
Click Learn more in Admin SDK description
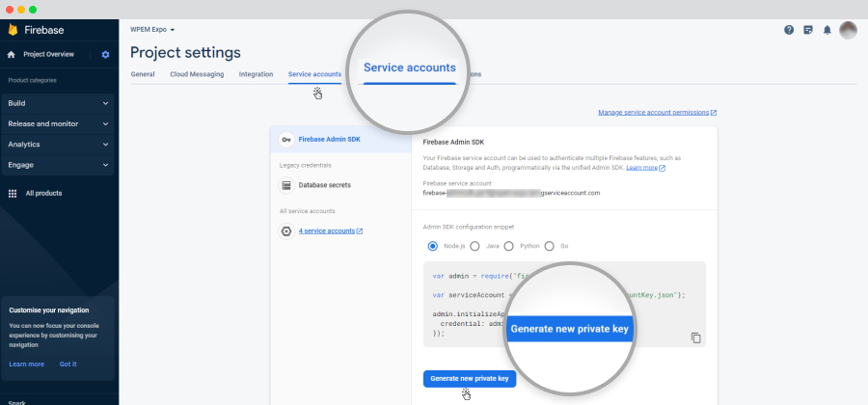641,168
